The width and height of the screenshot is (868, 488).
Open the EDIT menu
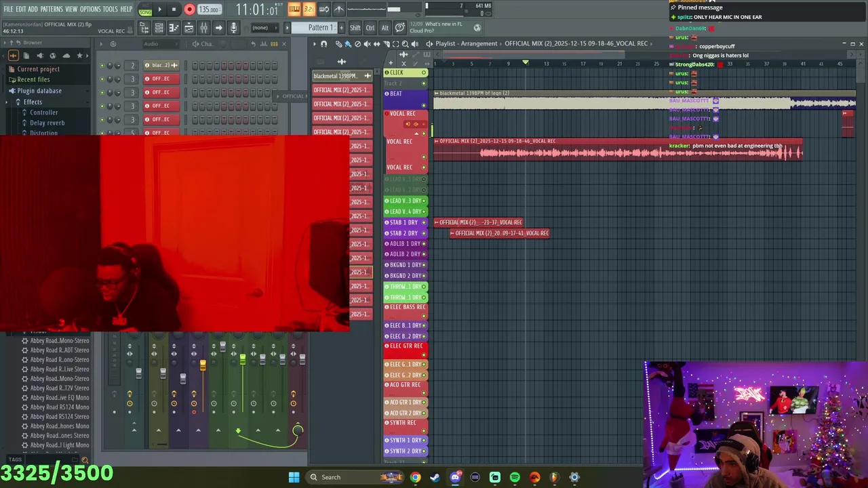click(x=21, y=9)
